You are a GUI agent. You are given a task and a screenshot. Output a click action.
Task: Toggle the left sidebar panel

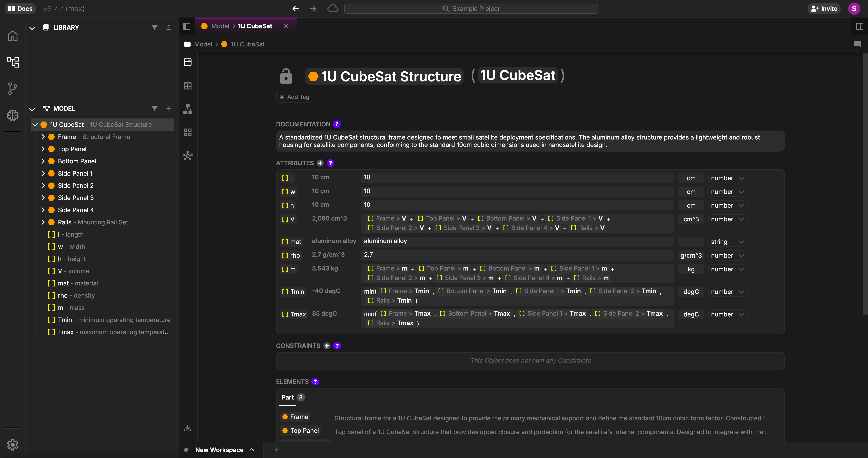187,26
